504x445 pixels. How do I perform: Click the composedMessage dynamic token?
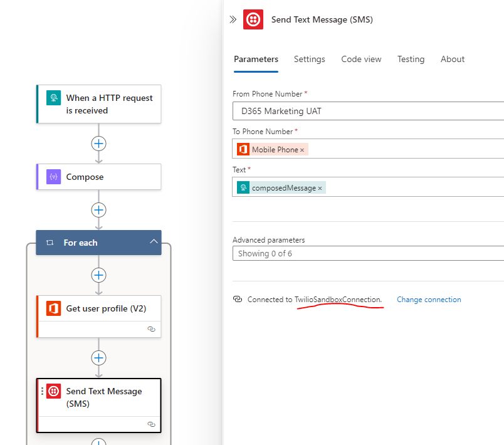click(281, 187)
